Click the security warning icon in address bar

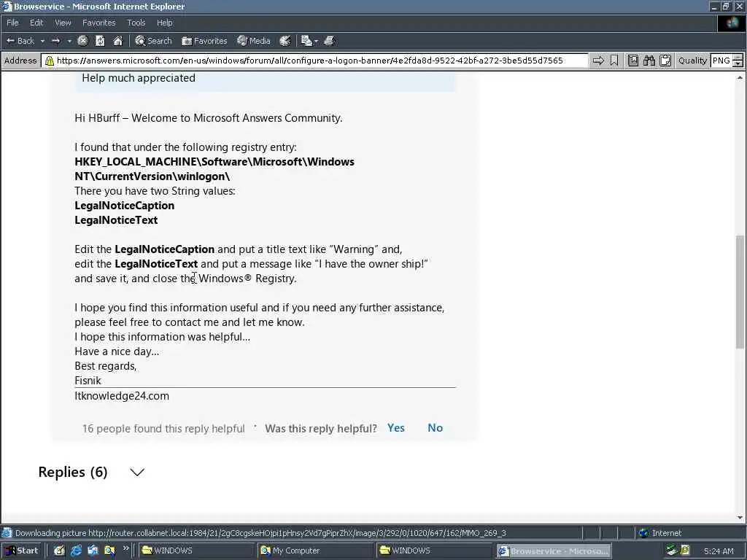point(49,61)
